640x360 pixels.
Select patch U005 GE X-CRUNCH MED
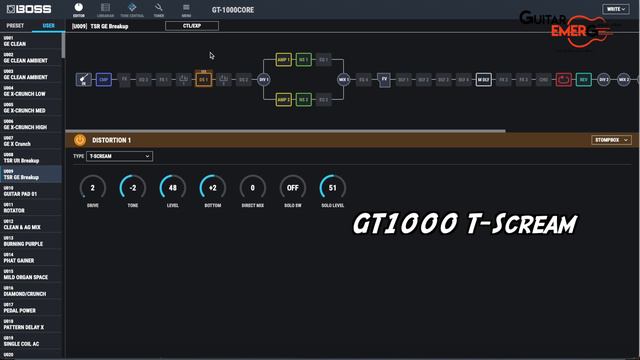[31, 108]
